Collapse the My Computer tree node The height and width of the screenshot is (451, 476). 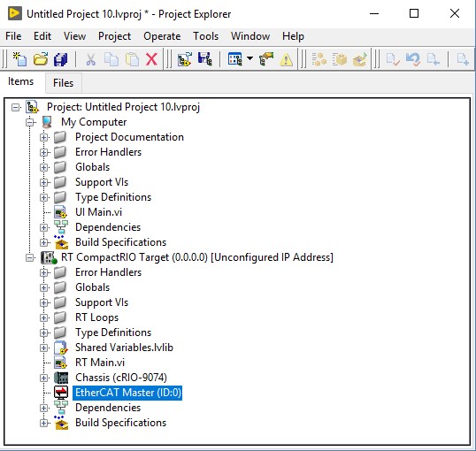30,122
